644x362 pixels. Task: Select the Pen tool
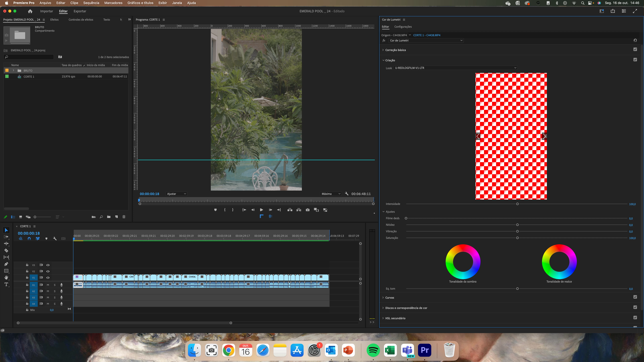[x=6, y=264]
